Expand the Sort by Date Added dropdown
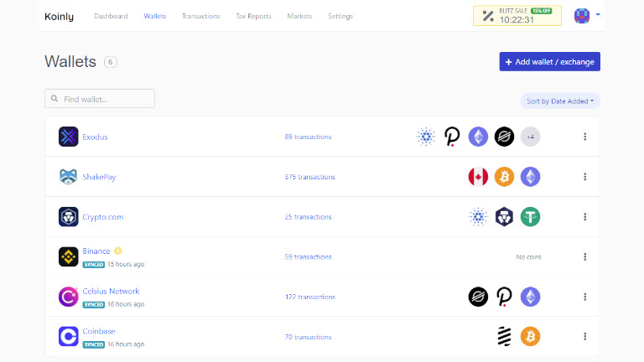The image size is (644, 362). pos(560,101)
